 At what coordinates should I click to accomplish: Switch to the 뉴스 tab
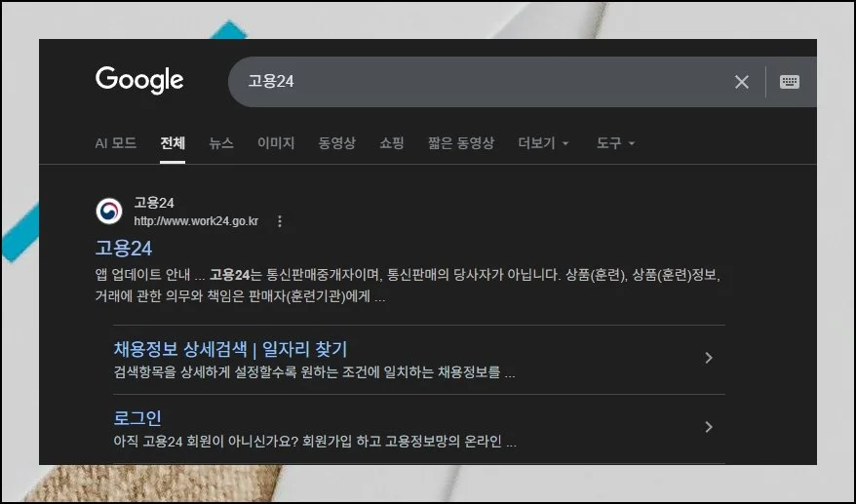(x=221, y=143)
